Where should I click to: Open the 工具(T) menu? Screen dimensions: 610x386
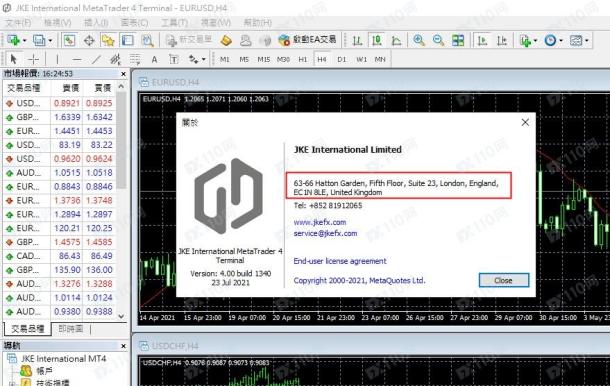[174, 23]
